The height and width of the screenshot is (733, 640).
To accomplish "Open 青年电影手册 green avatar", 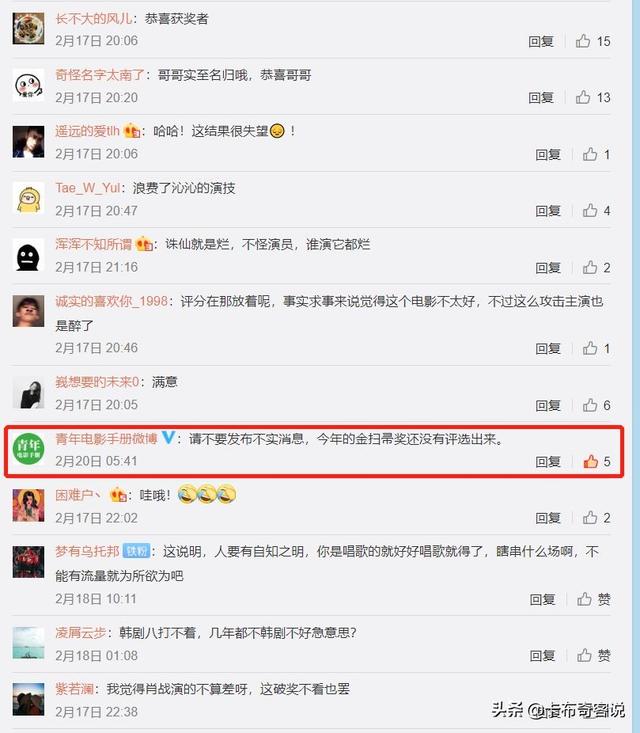I will pos(29,449).
